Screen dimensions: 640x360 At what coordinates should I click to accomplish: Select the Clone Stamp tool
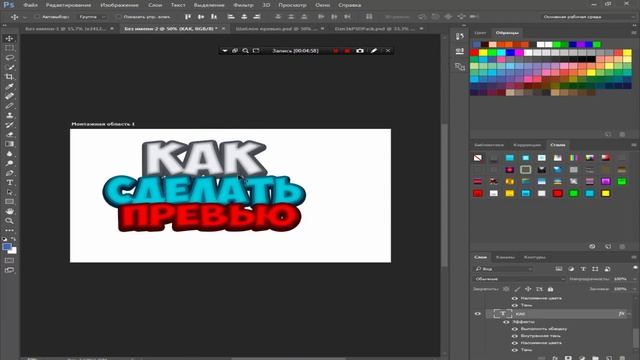coord(9,116)
